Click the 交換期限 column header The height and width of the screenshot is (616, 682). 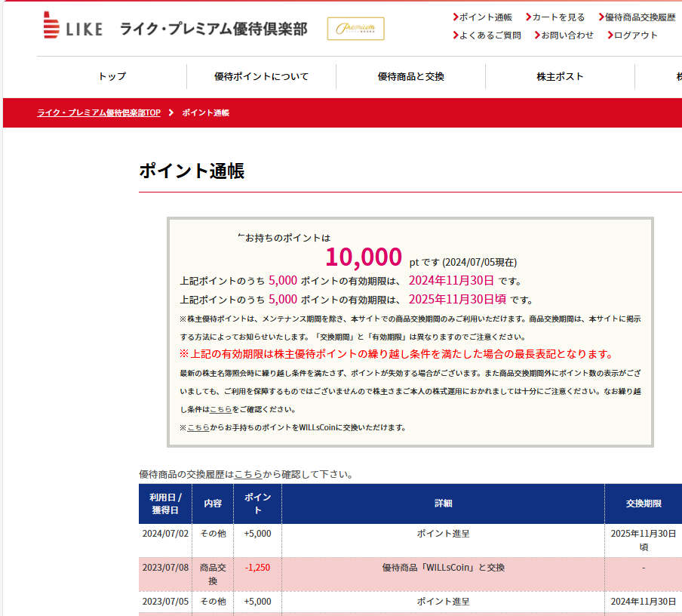coord(643,504)
